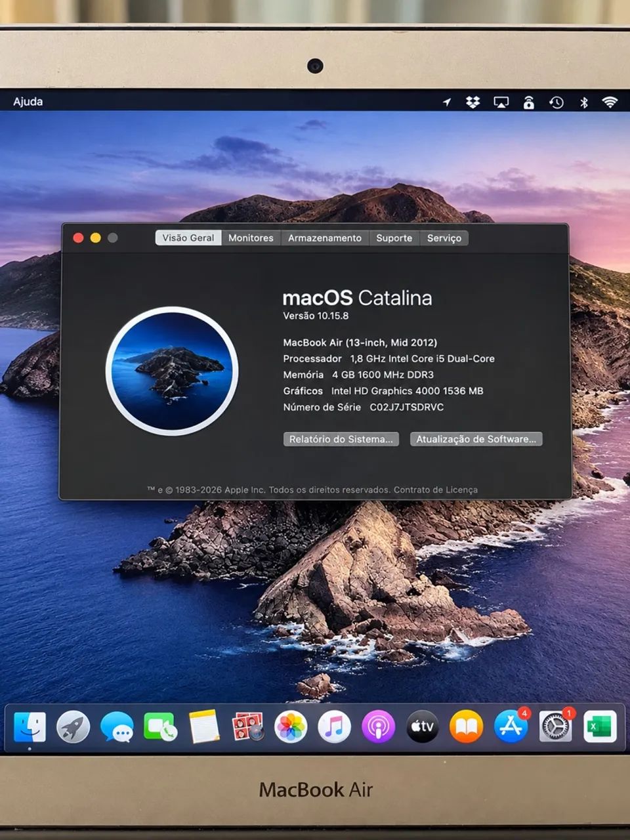
Task: Click the Location Services arrow in menu bar
Action: (447, 102)
